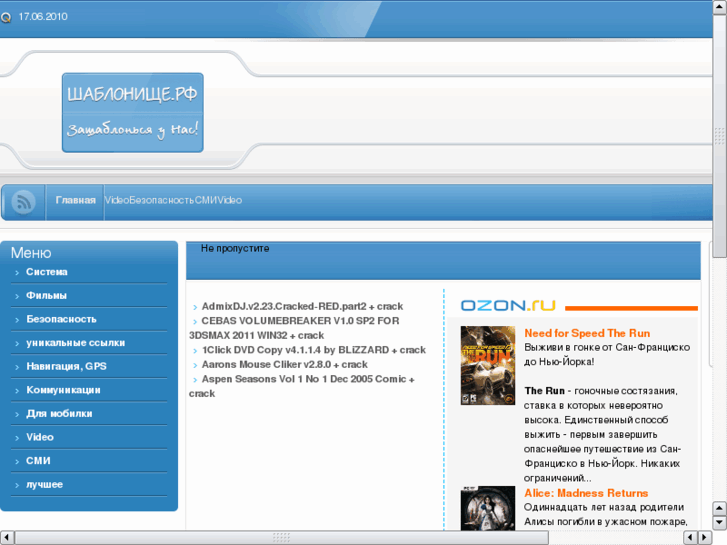Click the page vertical scrollbar down arrow
This screenshot has width=727, height=545.
[x=720, y=523]
